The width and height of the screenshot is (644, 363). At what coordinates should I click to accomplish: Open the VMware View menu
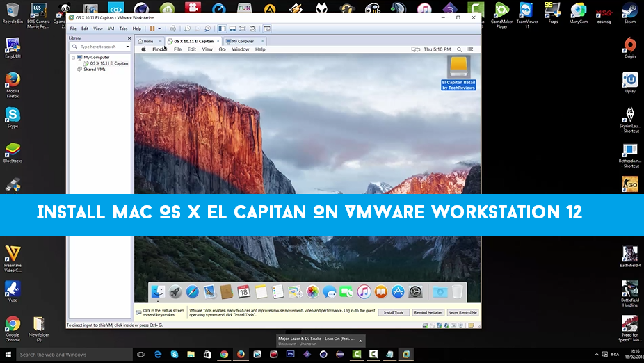(98, 29)
